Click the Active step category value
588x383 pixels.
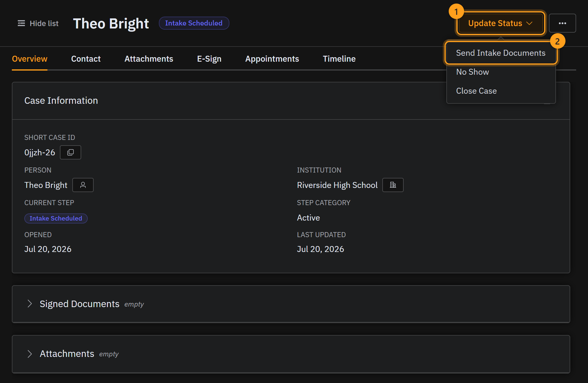309,218
